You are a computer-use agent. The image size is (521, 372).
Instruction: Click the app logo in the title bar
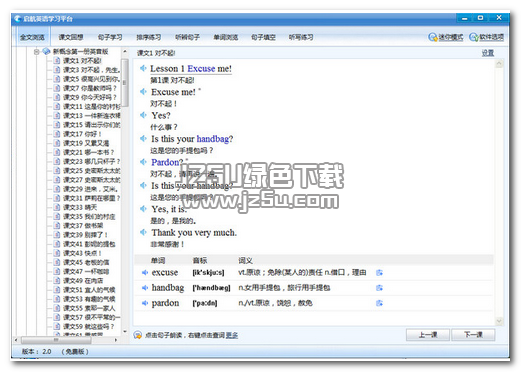coord(18,19)
